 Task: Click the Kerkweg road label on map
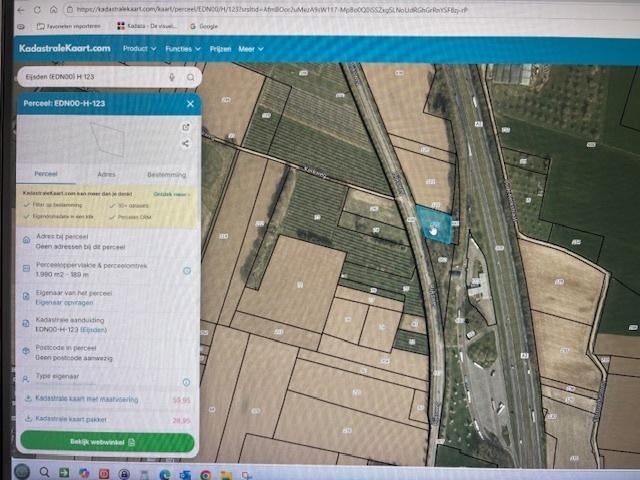click(x=316, y=173)
